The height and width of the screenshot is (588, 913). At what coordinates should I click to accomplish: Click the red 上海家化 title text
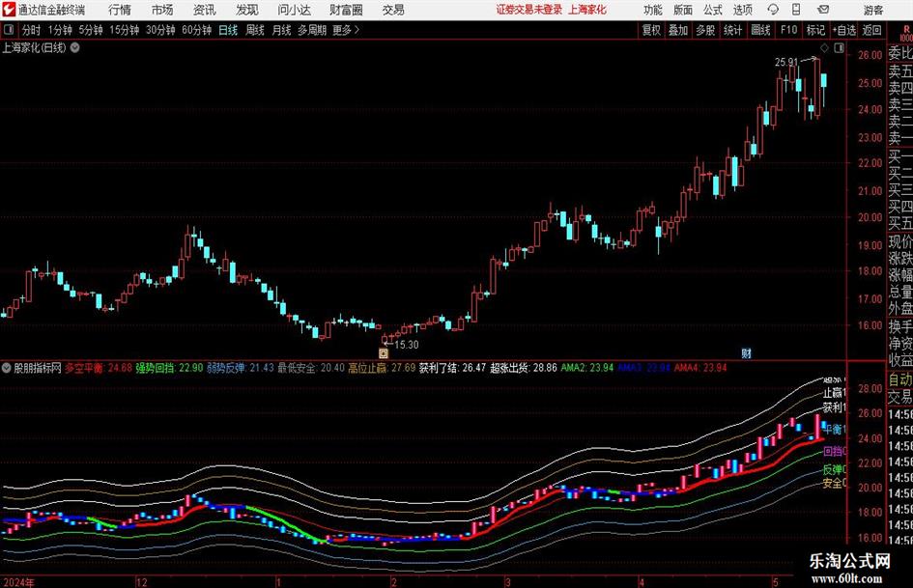tap(587, 10)
